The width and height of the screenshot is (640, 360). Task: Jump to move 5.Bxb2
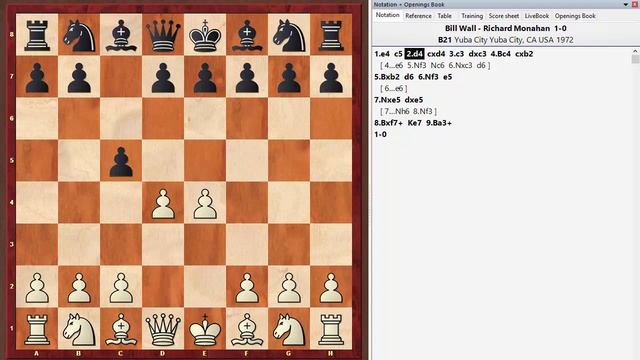click(x=387, y=77)
